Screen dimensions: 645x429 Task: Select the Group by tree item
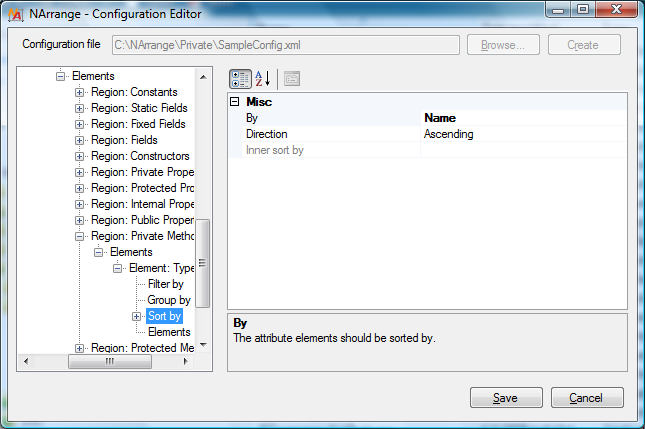click(169, 300)
